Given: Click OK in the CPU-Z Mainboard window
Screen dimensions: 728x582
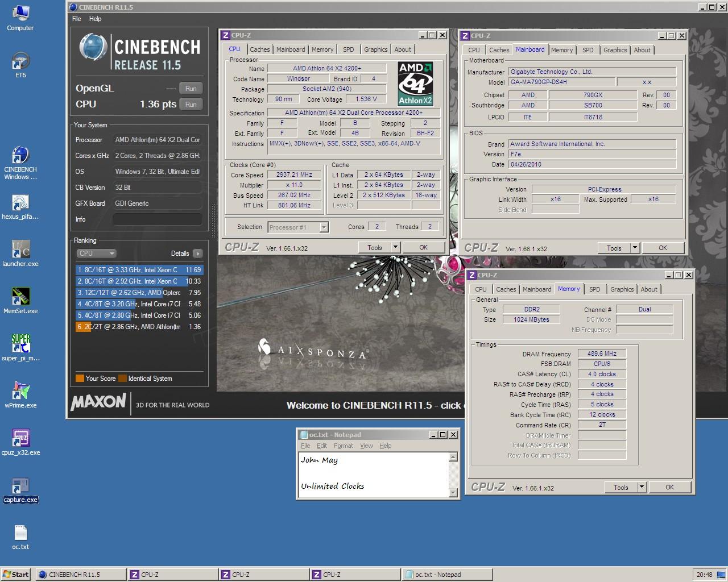Looking at the screenshot, I should (663, 248).
